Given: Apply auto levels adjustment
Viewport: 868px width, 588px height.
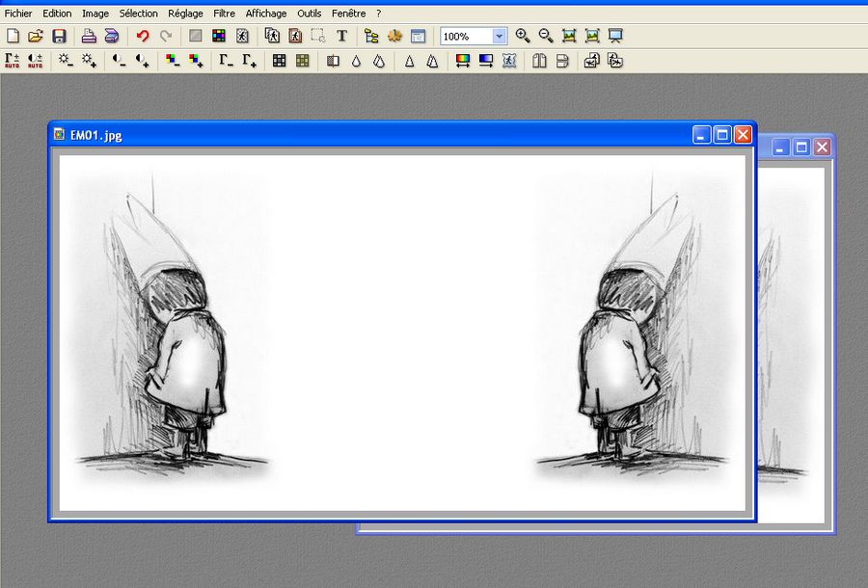Looking at the screenshot, I should pos(13,60).
